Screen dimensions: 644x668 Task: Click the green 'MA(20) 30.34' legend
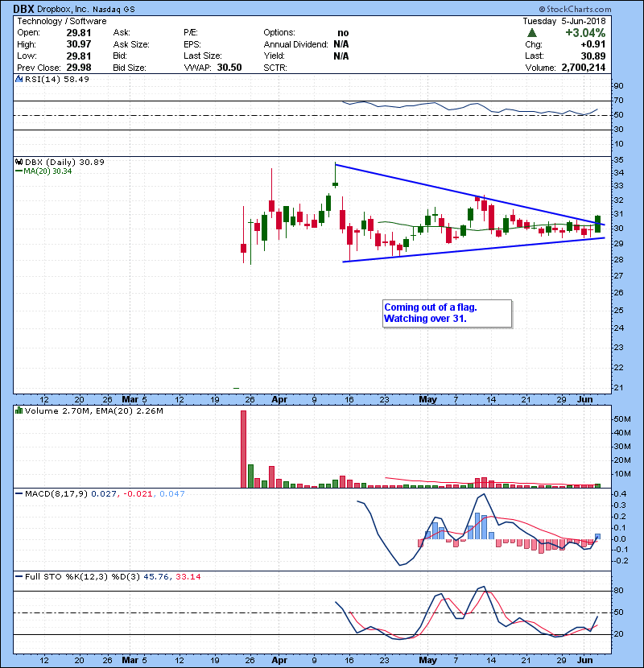tap(47, 171)
